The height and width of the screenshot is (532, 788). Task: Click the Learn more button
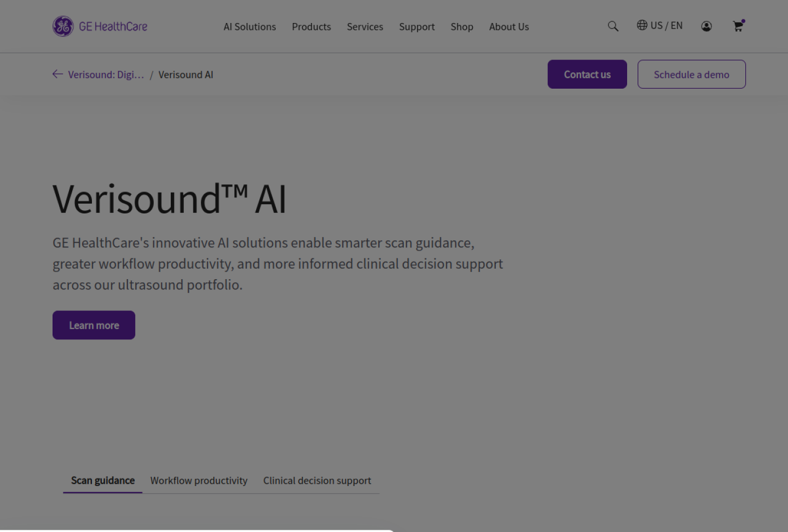click(94, 325)
